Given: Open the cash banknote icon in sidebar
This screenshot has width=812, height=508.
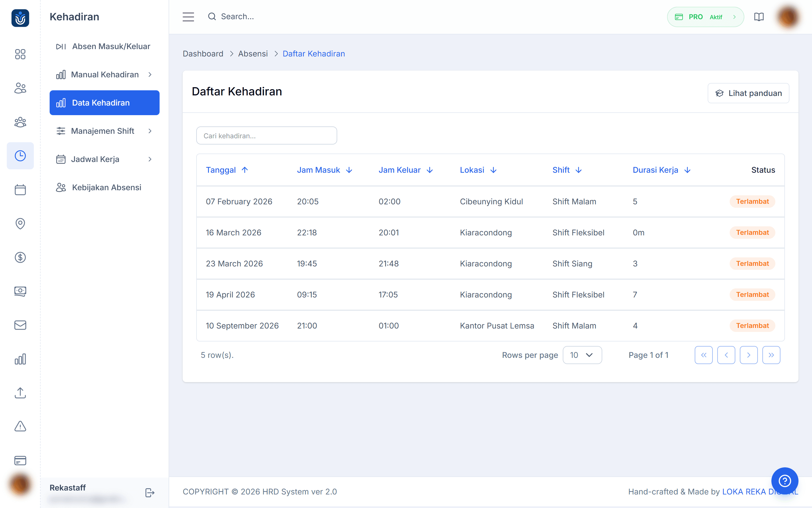Looking at the screenshot, I should click(x=20, y=291).
